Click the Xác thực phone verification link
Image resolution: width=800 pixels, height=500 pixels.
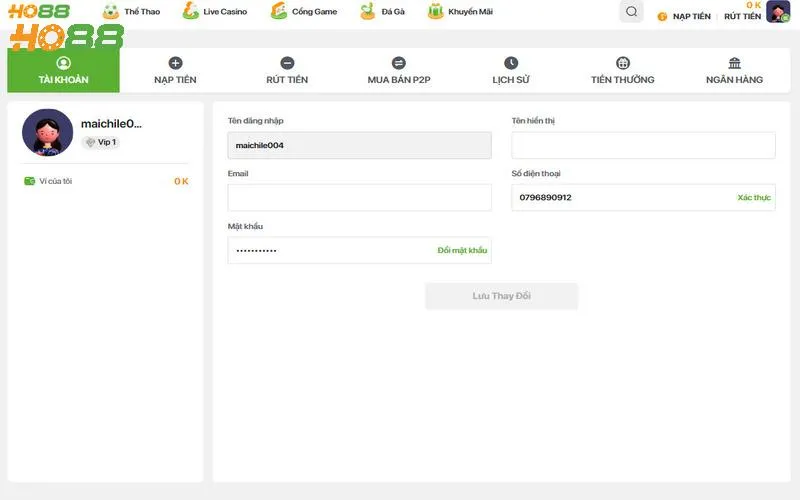(x=754, y=198)
